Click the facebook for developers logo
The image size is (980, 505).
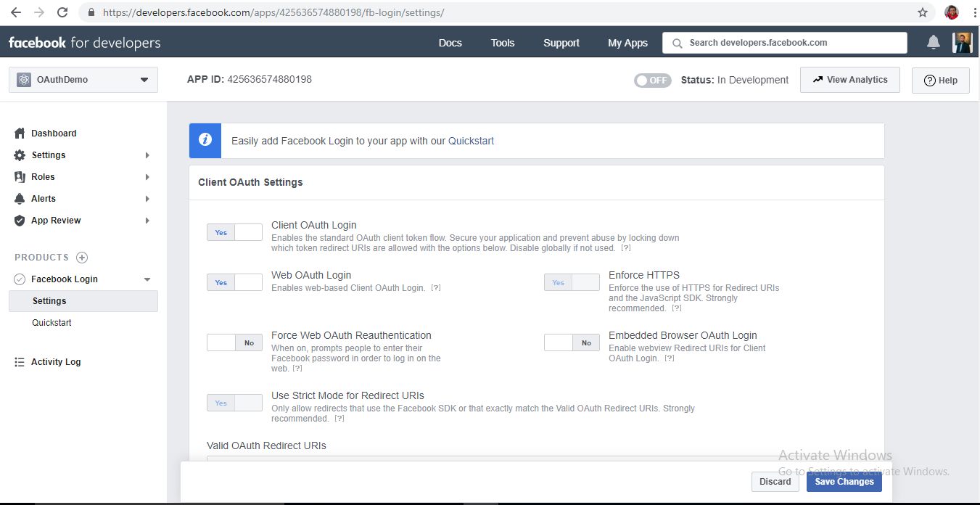[x=84, y=43]
